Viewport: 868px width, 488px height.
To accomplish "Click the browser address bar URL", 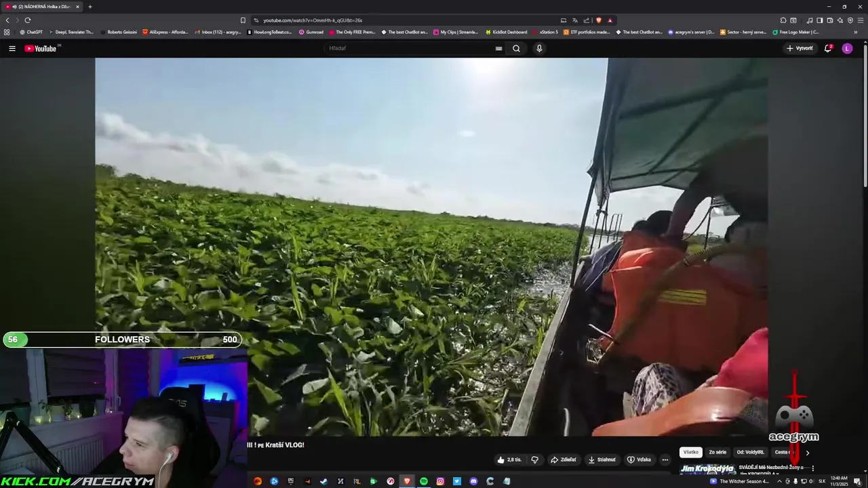I will click(x=313, y=20).
